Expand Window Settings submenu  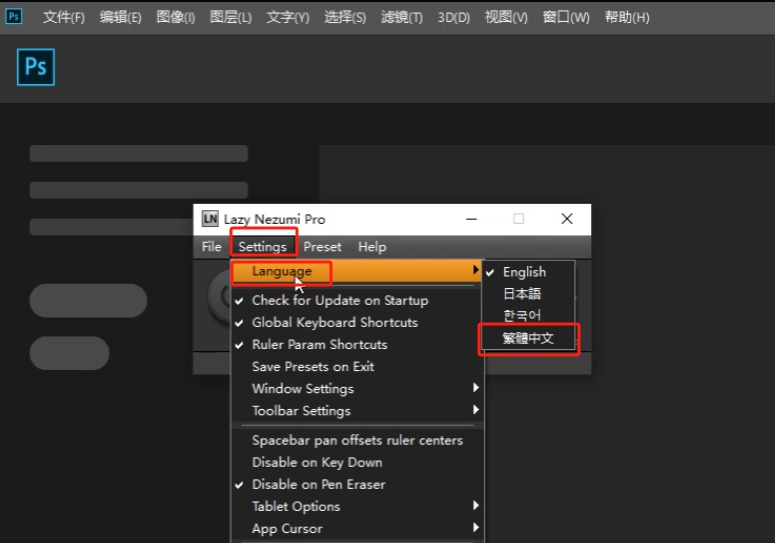pyautogui.click(x=356, y=388)
